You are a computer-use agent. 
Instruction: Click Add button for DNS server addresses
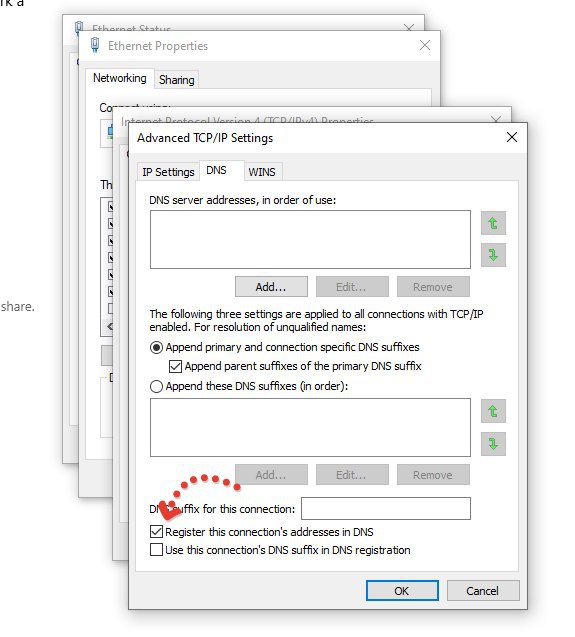[x=271, y=287]
